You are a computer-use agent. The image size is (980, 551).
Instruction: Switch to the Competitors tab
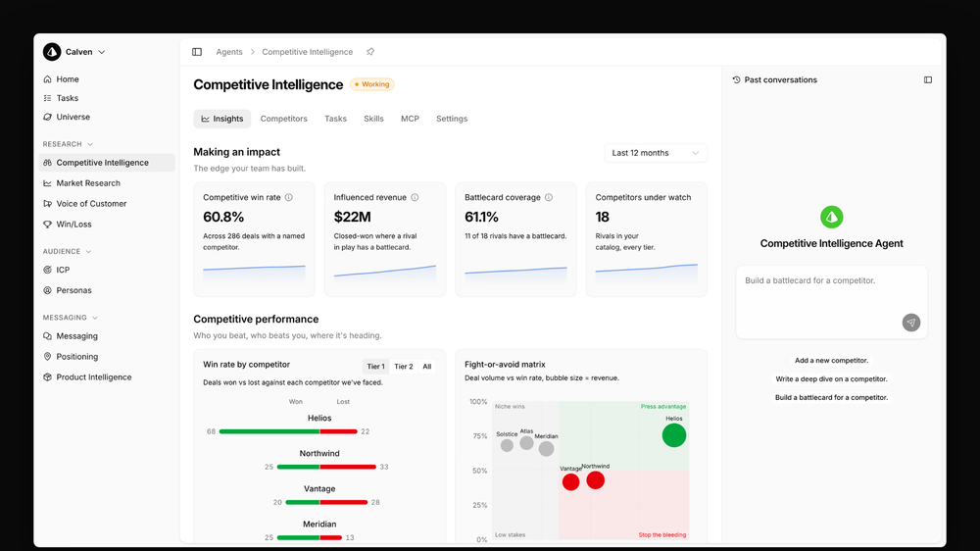click(284, 119)
